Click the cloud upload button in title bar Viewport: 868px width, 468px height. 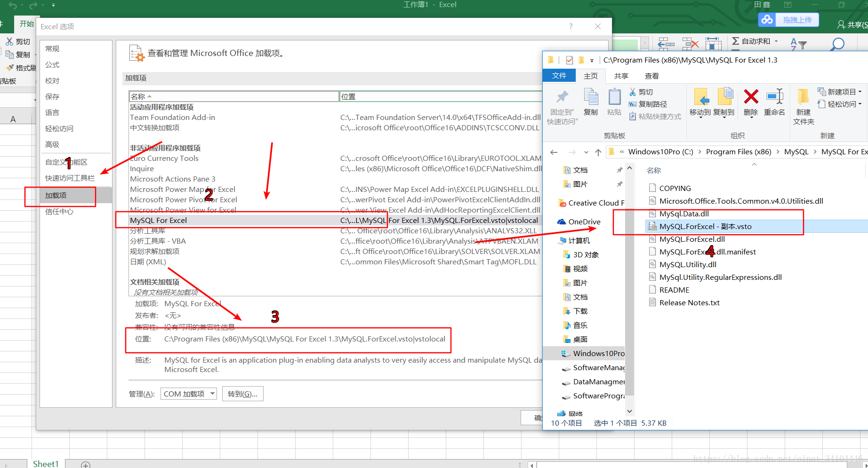click(x=788, y=20)
